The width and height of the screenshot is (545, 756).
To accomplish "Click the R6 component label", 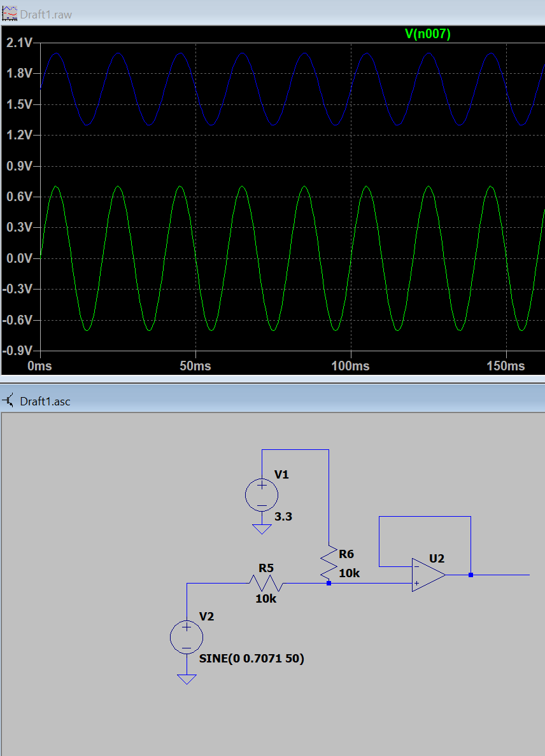I will coord(346,554).
